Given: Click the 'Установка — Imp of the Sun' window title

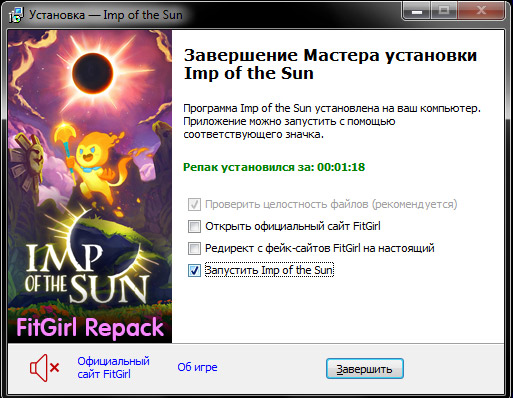Looking at the screenshot, I should (106, 15).
